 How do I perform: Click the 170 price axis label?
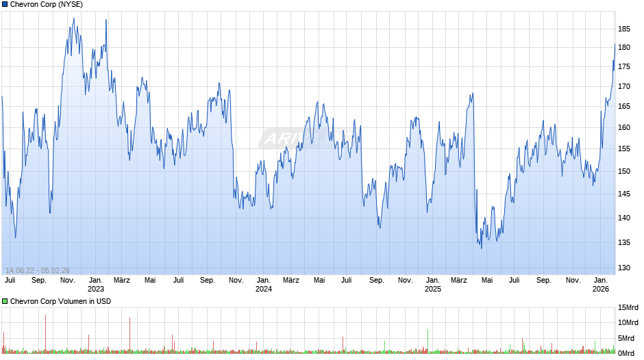[x=624, y=87]
